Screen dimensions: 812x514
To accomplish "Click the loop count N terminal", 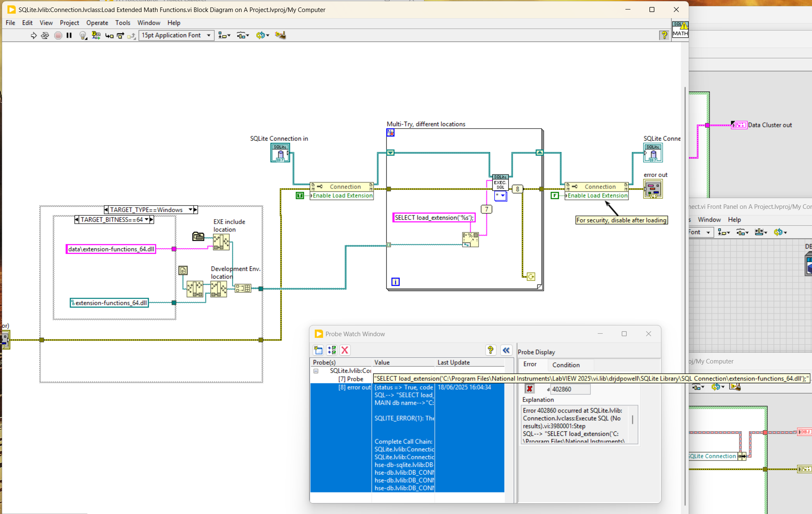I will click(x=390, y=133).
